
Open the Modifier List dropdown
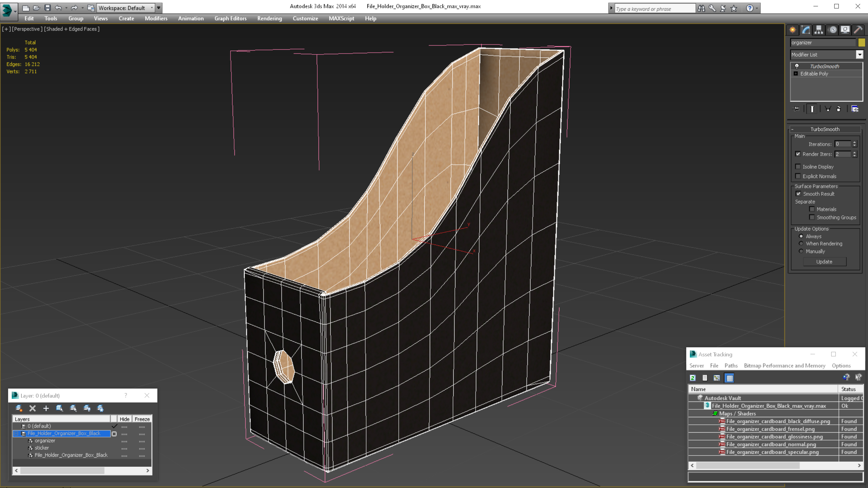[x=859, y=55]
